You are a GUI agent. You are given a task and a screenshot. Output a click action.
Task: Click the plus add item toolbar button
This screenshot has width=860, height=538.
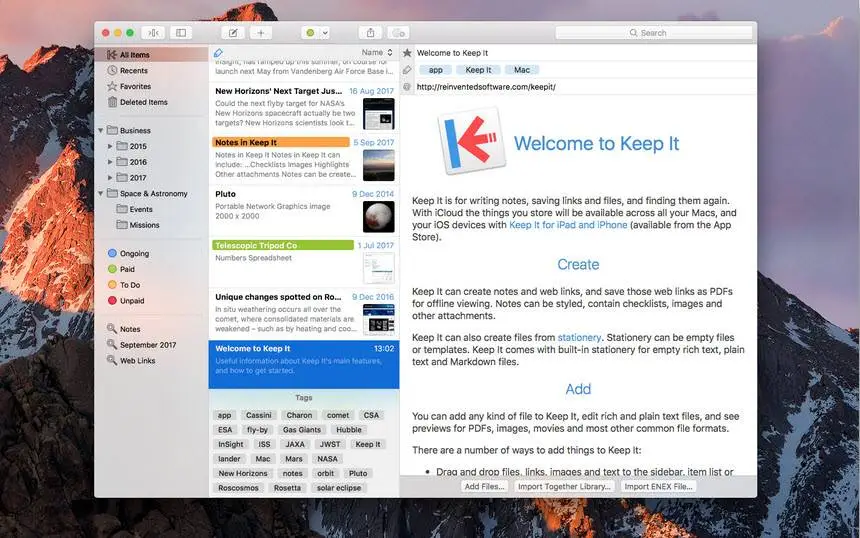[x=261, y=33]
